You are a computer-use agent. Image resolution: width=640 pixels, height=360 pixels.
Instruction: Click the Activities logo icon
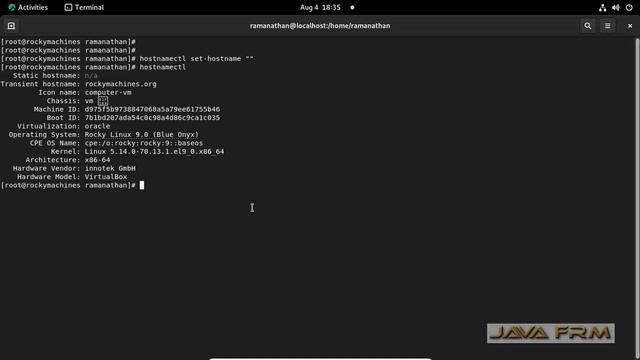tap(11, 7)
